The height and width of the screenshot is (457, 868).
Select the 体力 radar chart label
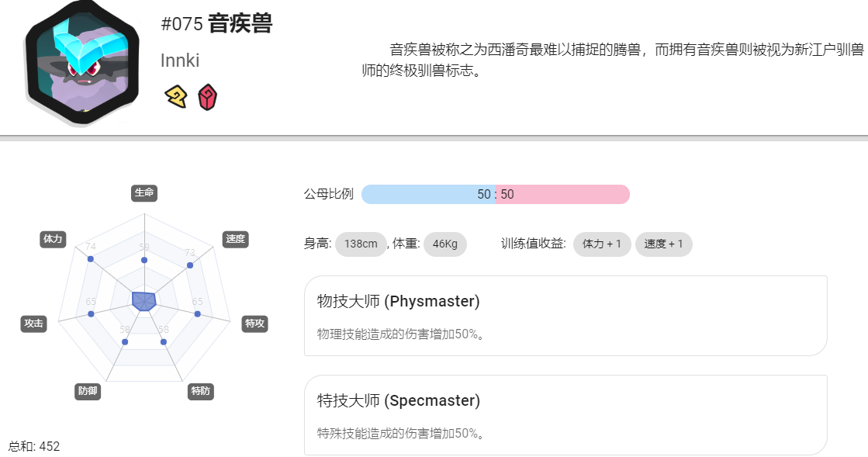[x=54, y=239]
